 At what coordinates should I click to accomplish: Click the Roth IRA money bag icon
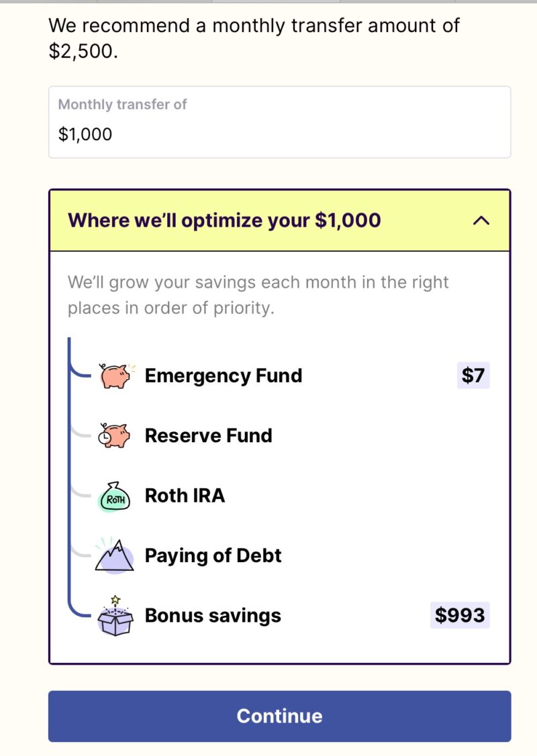point(114,496)
